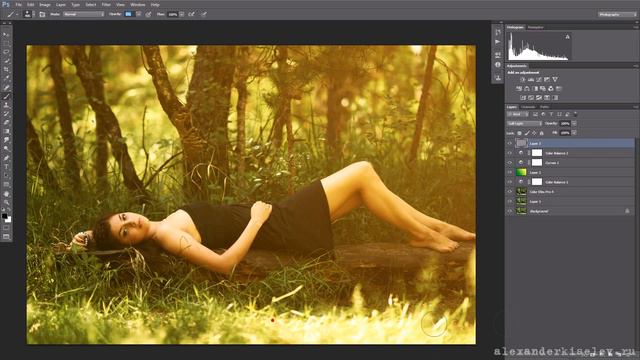Image resolution: width=640 pixels, height=360 pixels.
Task: Select the Layer 2 gradient thumbnail
Action: [x=521, y=173]
